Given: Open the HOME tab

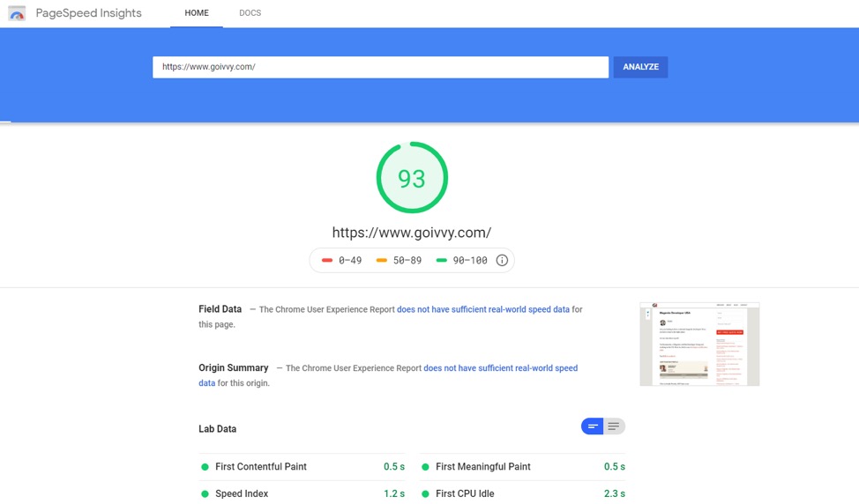Looking at the screenshot, I should click(x=197, y=13).
